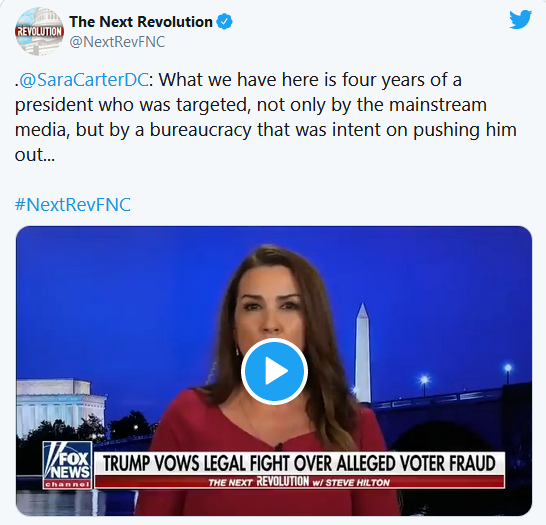The image size is (546, 525).
Task: Click the blank space beside the hashtag
Action: pos(331,204)
